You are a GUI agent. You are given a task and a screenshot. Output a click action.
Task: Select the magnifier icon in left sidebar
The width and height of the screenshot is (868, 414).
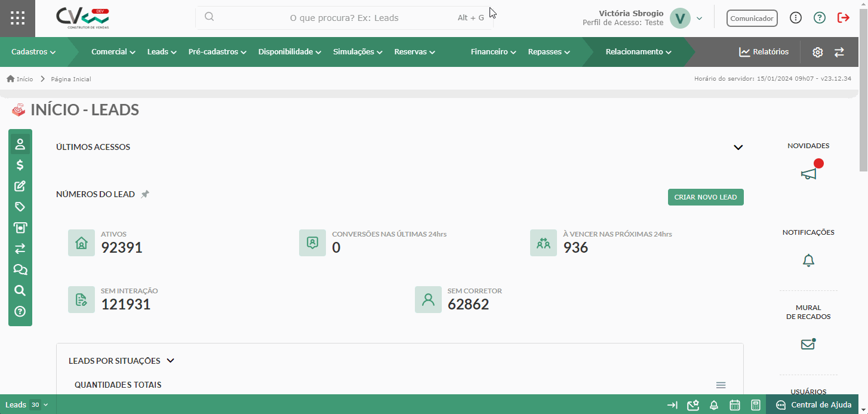[20, 290]
